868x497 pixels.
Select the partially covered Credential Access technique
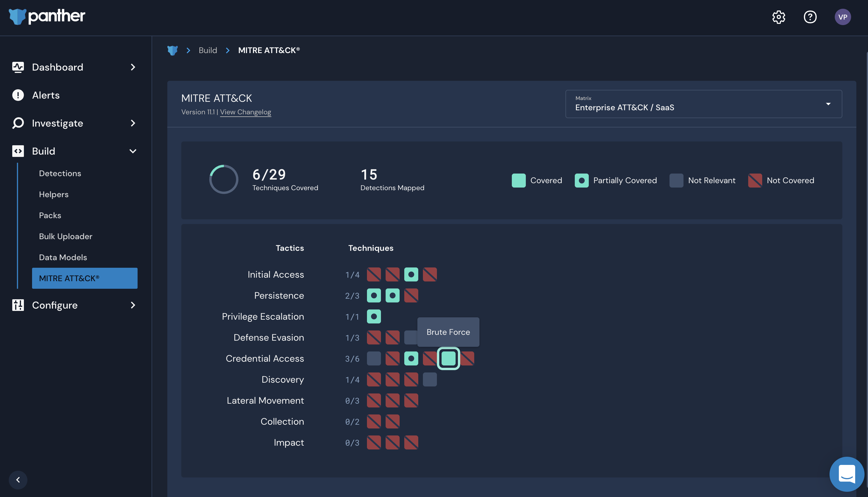pos(411,358)
